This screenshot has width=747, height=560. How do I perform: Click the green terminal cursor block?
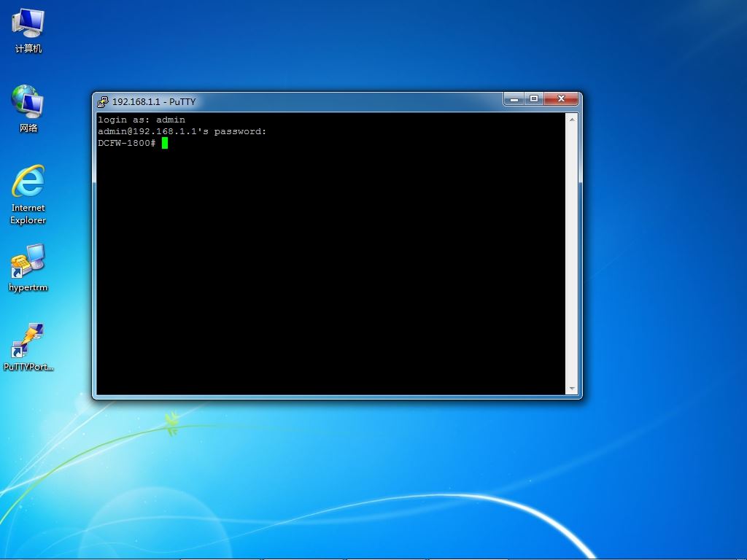[165, 143]
